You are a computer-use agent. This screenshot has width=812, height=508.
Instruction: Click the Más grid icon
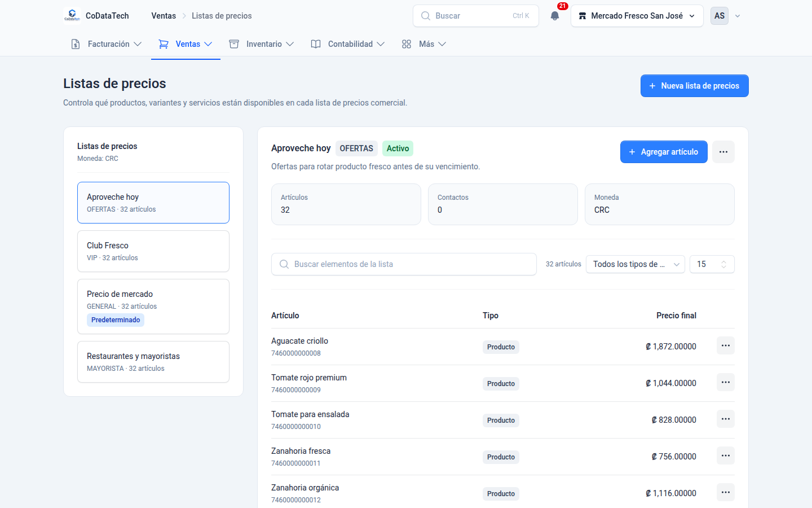click(407, 44)
